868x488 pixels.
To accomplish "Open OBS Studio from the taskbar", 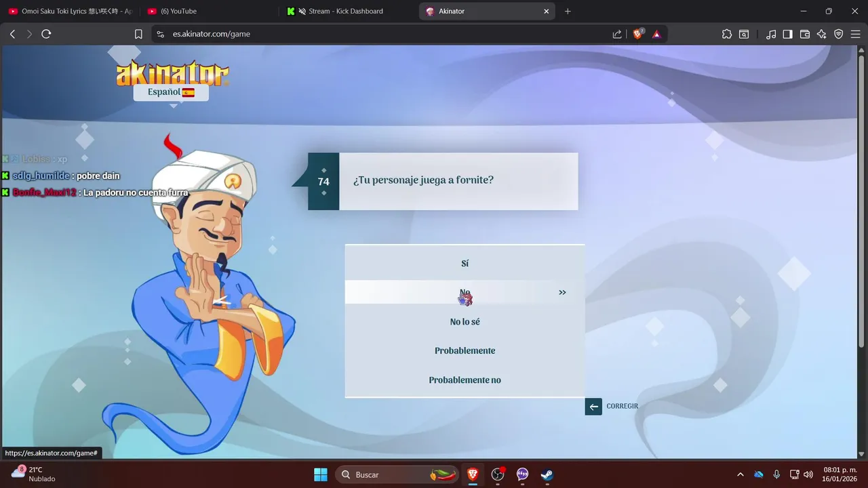I will [498, 474].
